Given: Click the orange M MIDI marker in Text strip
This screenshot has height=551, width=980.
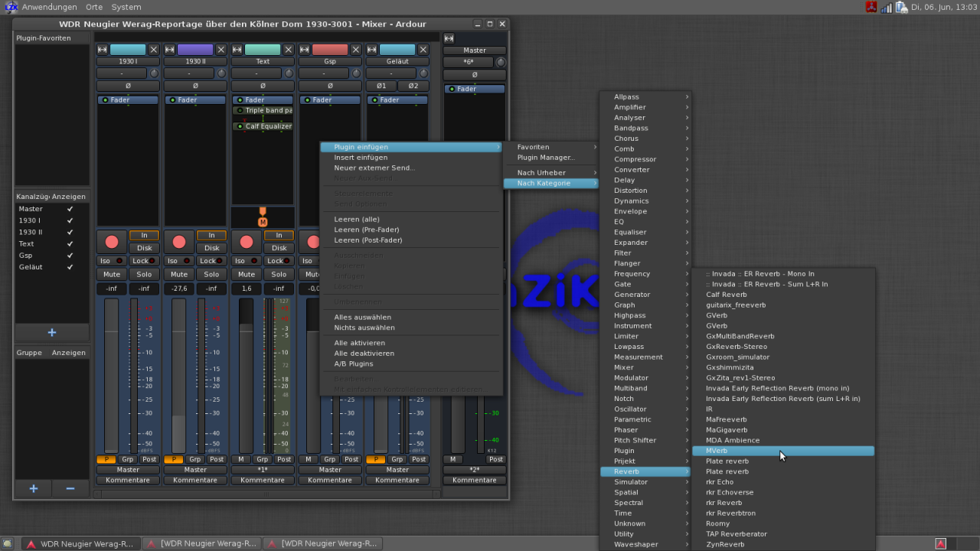Looking at the screenshot, I should point(263,222).
